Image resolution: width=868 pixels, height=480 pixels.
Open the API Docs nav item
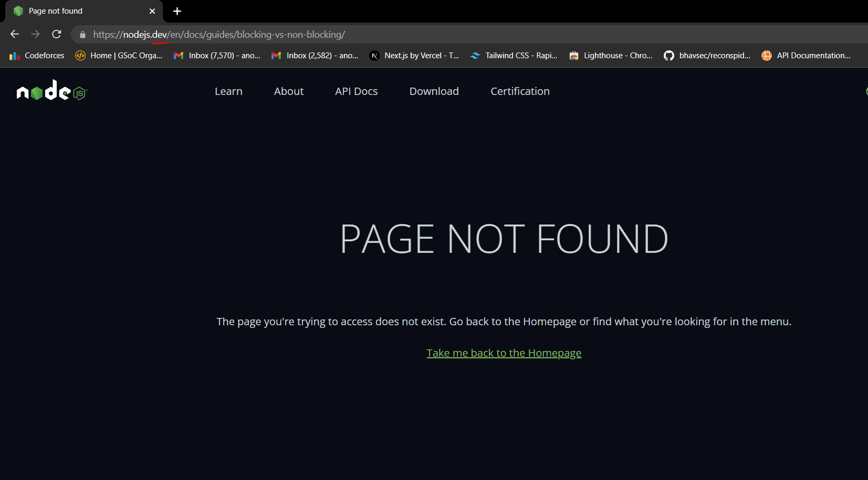point(357,91)
